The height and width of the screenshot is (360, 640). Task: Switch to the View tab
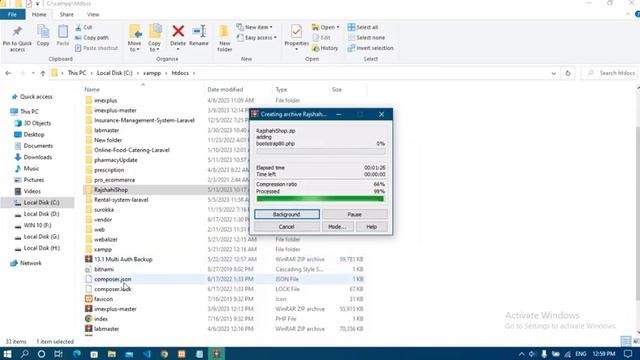[93, 14]
